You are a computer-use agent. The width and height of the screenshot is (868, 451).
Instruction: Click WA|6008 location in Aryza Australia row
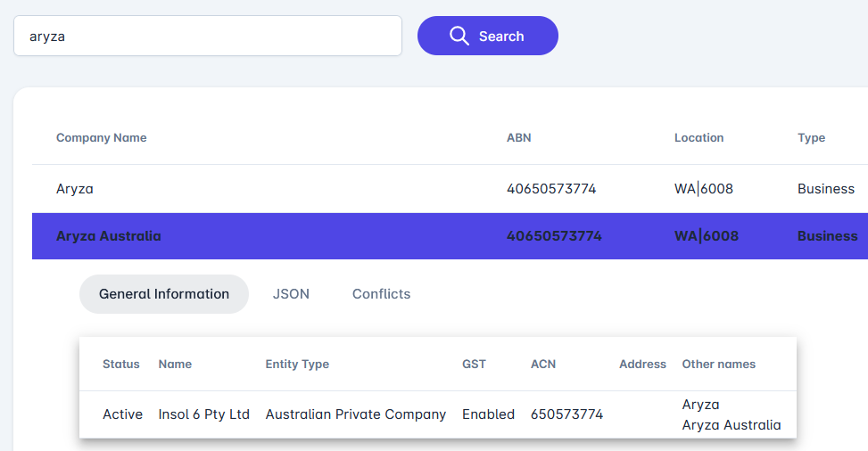point(707,235)
